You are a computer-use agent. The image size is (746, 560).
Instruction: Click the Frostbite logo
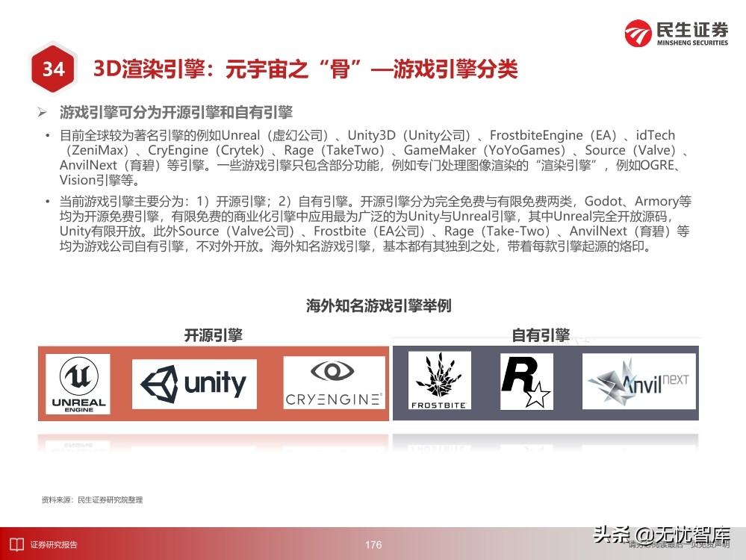coord(440,381)
